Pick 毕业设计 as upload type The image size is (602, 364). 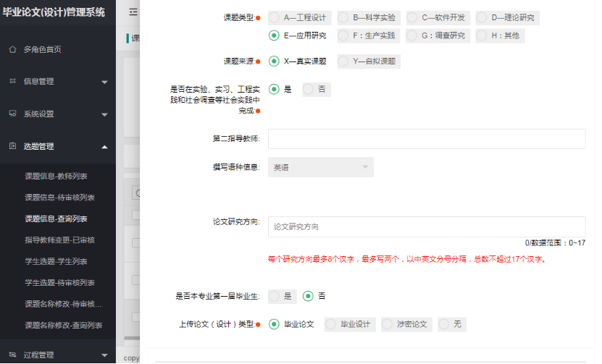click(331, 324)
